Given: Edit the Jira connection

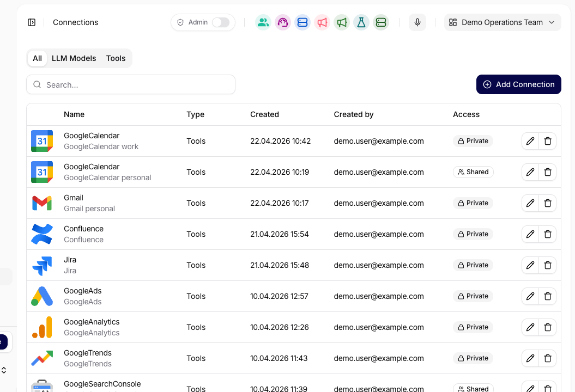Looking at the screenshot, I should pyautogui.click(x=530, y=265).
